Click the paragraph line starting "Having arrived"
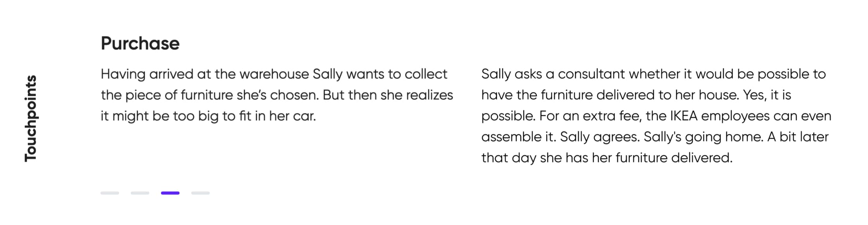The height and width of the screenshot is (225, 868). point(274,74)
